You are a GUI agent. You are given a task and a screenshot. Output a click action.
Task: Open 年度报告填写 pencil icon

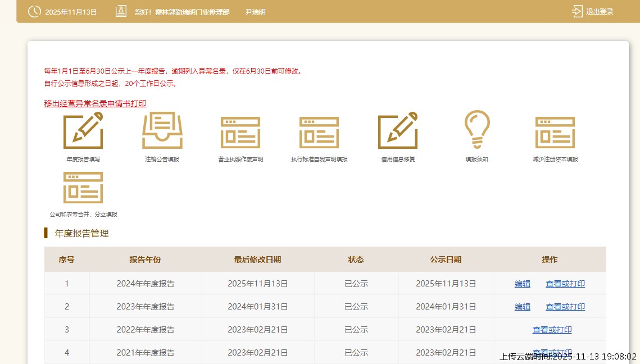coord(83,130)
